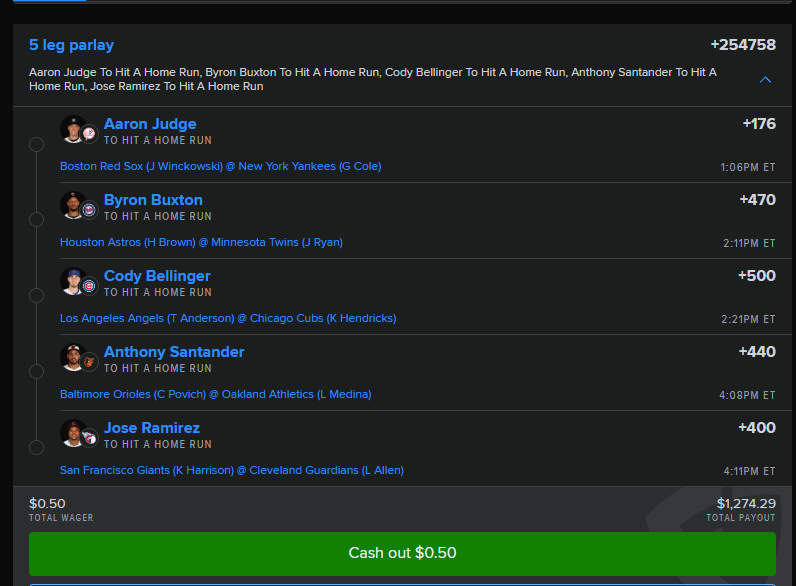Click the +500 odds for Cody Bellinger

point(756,276)
